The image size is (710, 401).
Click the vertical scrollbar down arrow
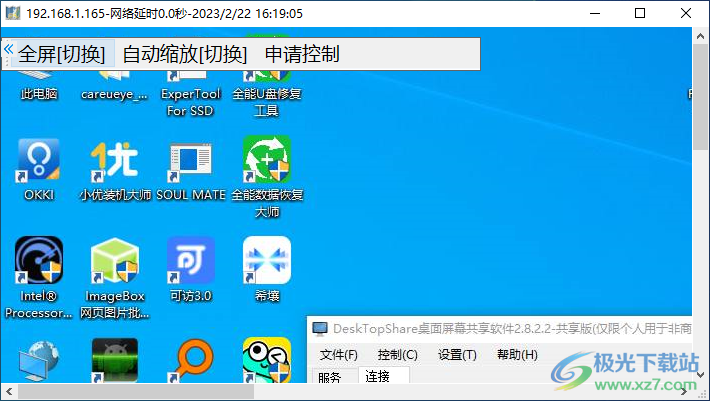point(701,375)
